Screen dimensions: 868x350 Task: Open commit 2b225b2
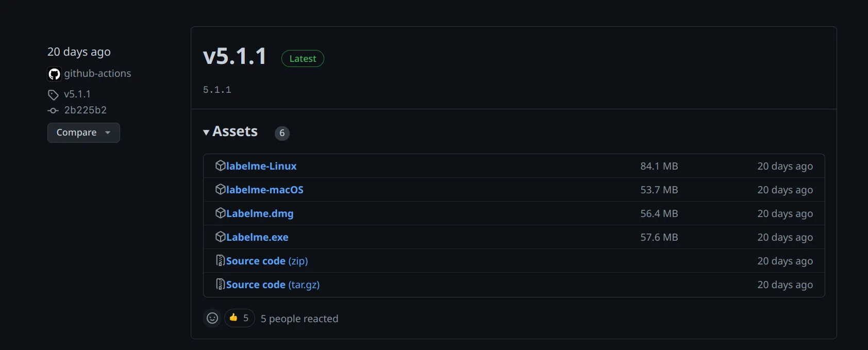[85, 110]
